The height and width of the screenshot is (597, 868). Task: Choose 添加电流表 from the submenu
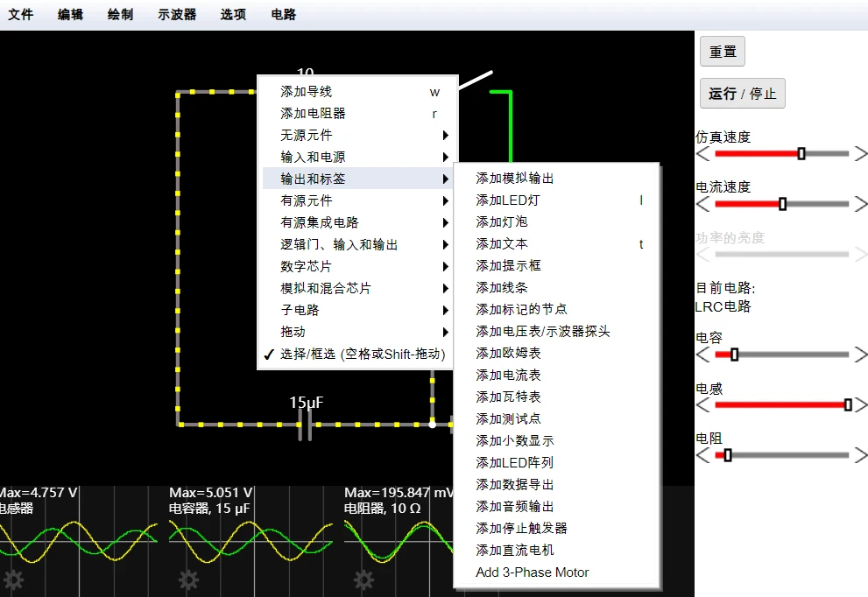pyautogui.click(x=508, y=376)
